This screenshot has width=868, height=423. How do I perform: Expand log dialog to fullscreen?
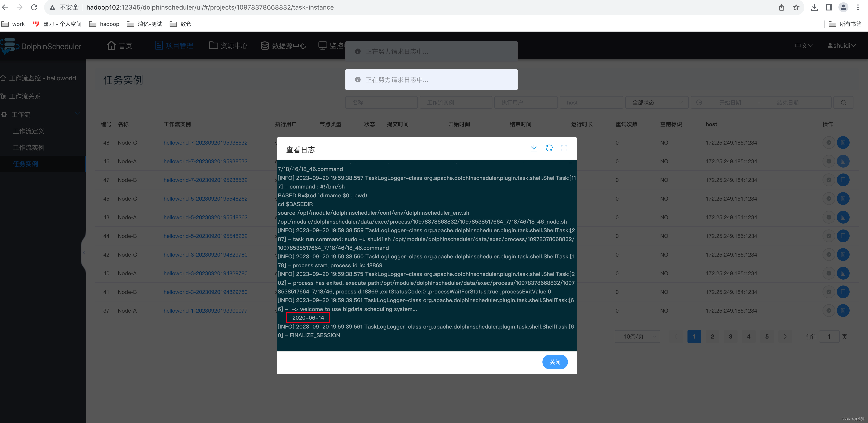pyautogui.click(x=564, y=148)
